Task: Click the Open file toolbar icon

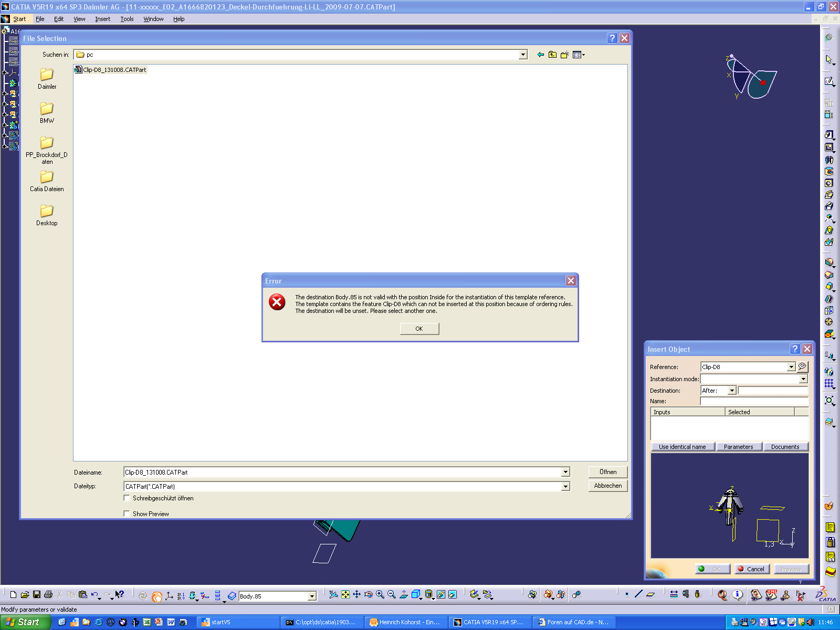Action: pyautogui.click(x=25, y=595)
